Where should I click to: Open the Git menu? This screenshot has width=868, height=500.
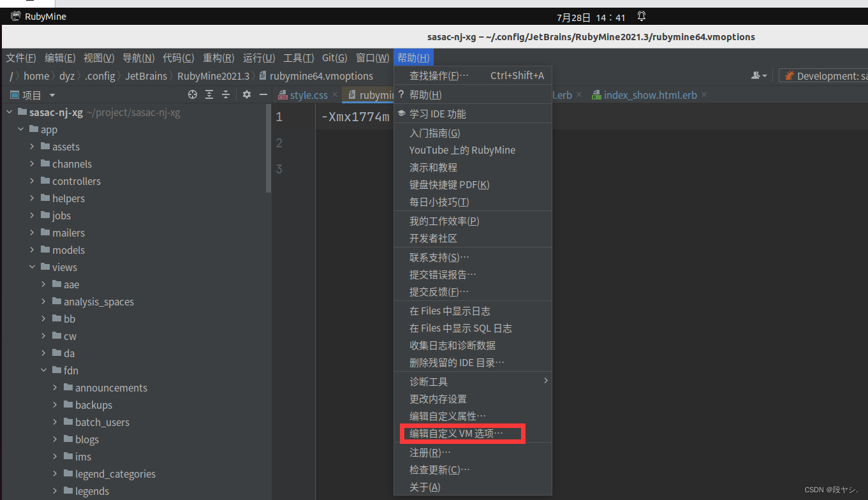(334, 57)
